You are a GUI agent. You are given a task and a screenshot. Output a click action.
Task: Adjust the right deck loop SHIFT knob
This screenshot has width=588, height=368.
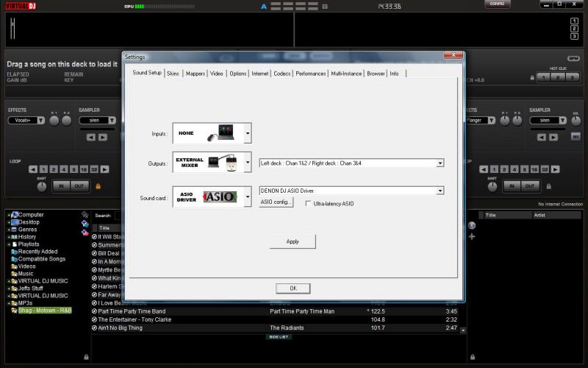click(x=492, y=186)
